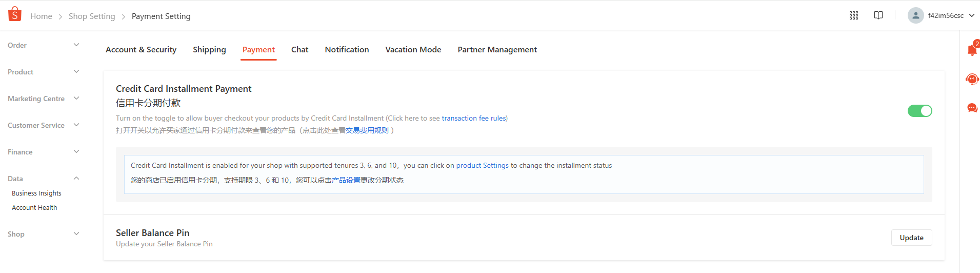Image resolution: width=980 pixels, height=273 pixels.
Task: Collapse the Data sidebar section
Action: coord(44,179)
